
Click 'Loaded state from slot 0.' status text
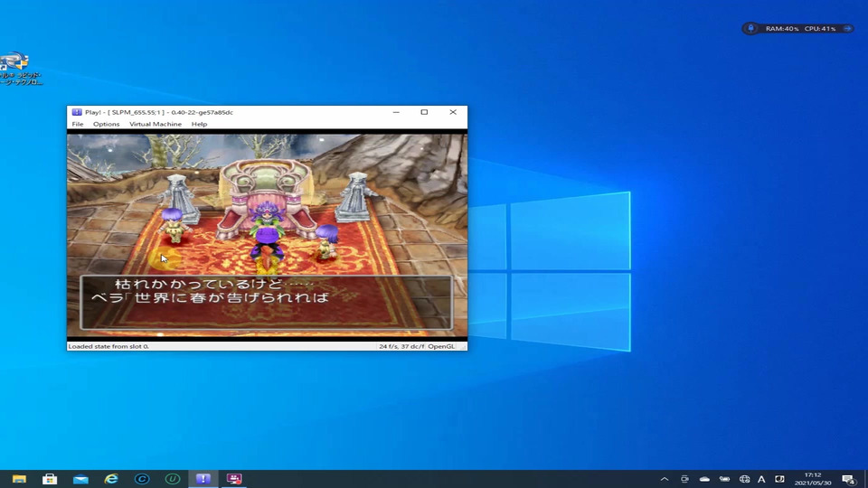(x=108, y=346)
